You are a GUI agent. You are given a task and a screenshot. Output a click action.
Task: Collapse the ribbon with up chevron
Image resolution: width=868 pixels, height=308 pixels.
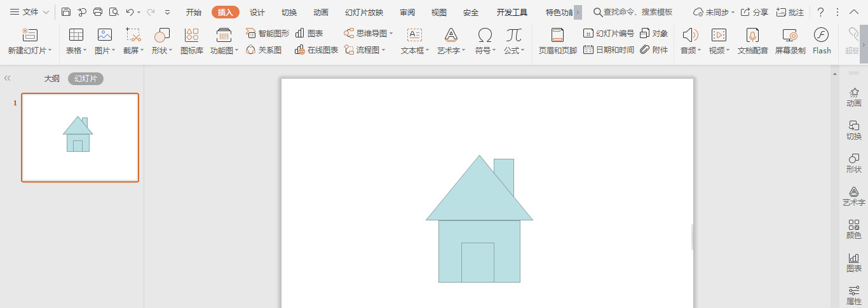coord(853,12)
